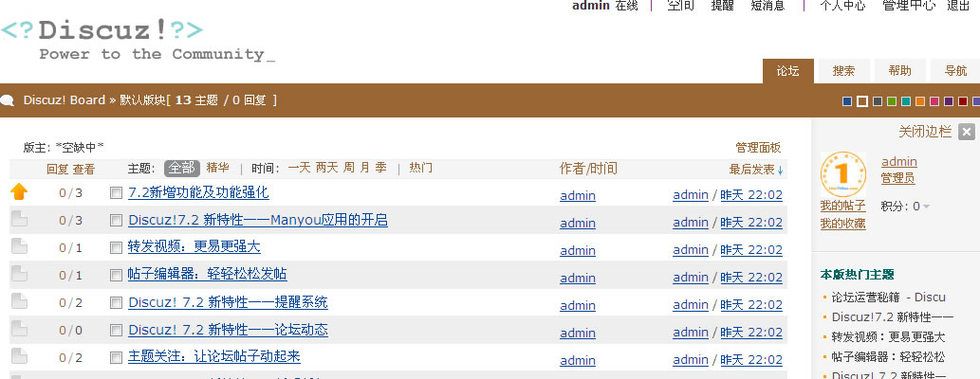This screenshot has height=379, width=980.
Task: Click the thread folder icon beside 帖子编辑器：轻轻松松发帖
Action: pos(19,274)
